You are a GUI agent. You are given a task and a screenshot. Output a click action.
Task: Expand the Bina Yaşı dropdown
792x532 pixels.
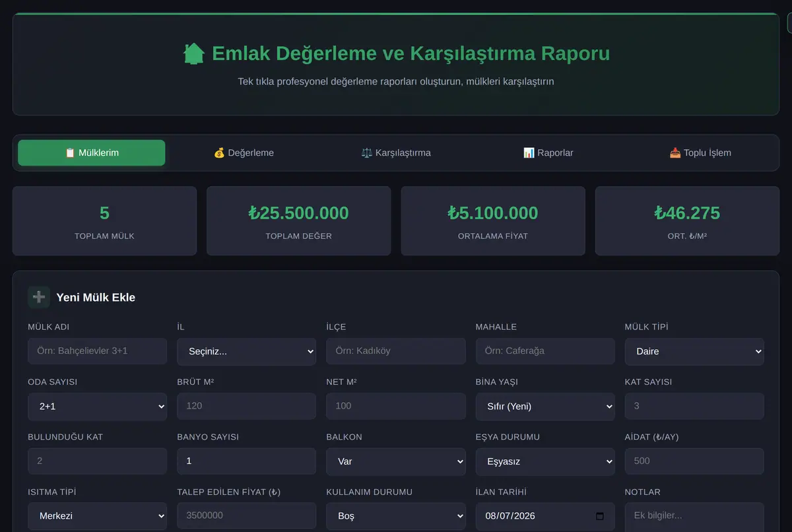[545, 407]
